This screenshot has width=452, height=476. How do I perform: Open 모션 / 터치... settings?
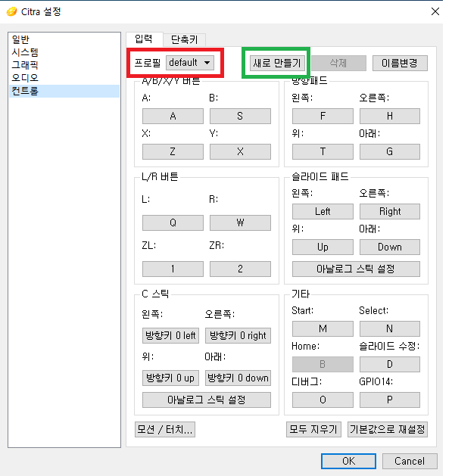click(x=165, y=429)
